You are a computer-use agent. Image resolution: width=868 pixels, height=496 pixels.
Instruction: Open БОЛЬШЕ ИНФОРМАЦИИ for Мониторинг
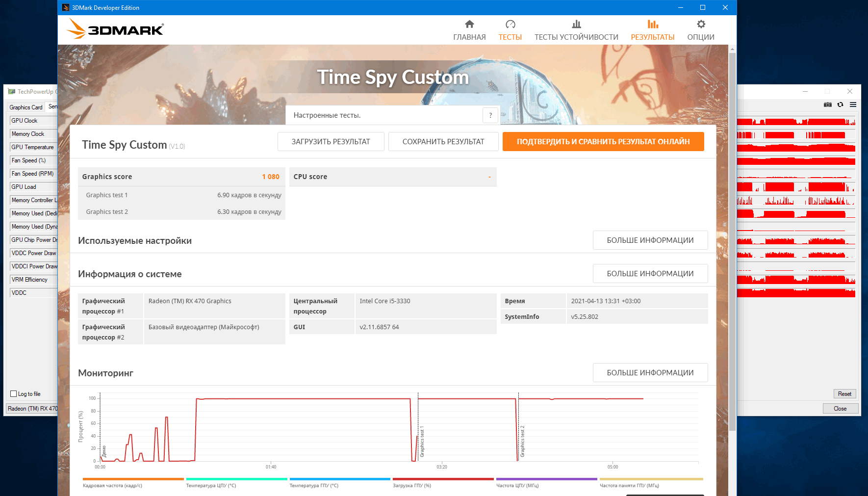coord(650,372)
